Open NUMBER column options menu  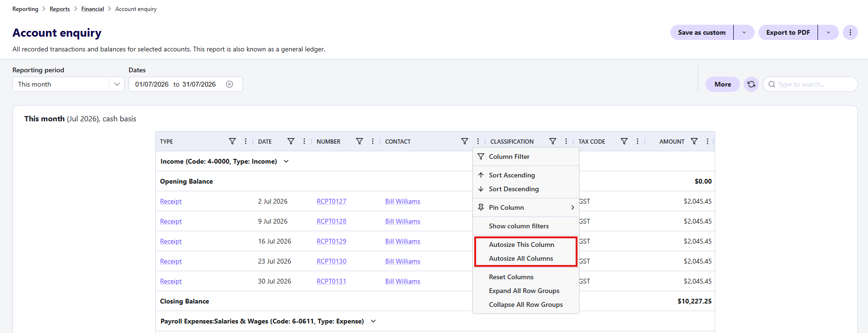(x=373, y=141)
